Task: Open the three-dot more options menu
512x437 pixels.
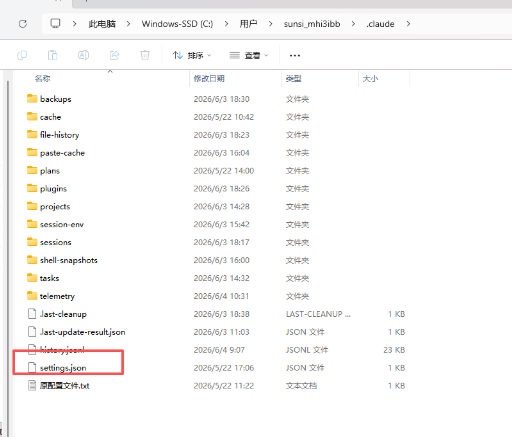Action: coord(295,55)
